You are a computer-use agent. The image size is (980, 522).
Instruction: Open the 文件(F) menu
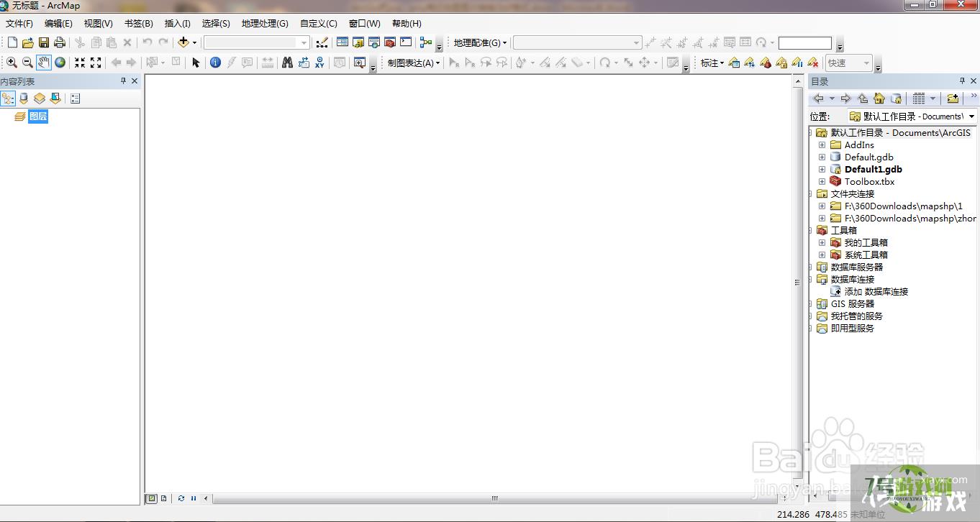[19, 24]
